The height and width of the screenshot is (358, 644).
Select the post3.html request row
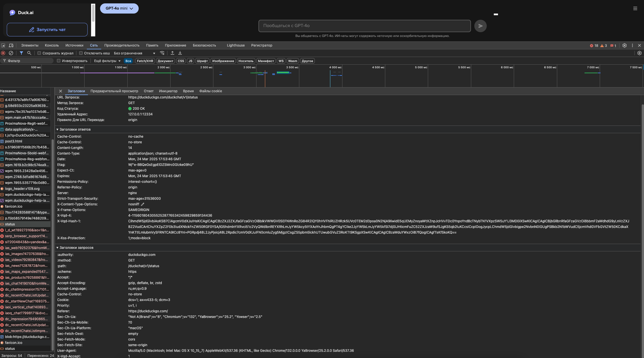coord(25,141)
